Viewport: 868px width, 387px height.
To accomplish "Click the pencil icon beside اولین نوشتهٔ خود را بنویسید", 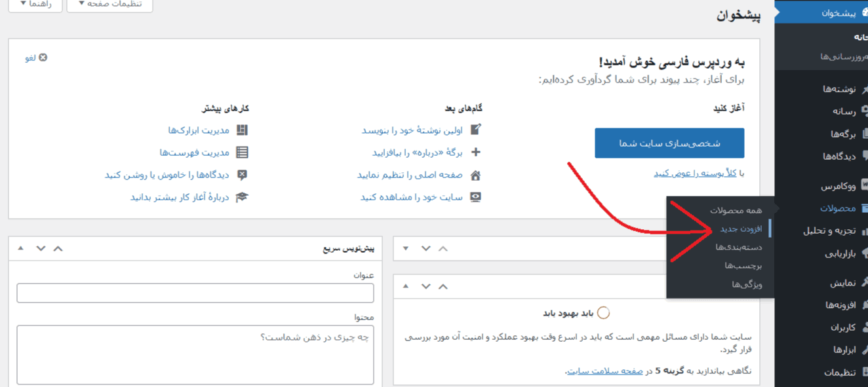I will pos(476,130).
